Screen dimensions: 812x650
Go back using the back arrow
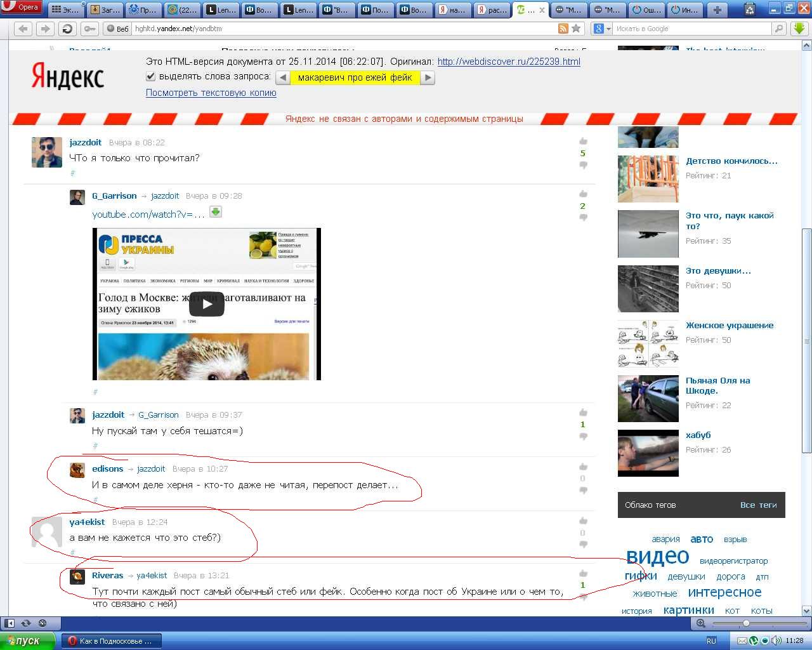coord(23,29)
